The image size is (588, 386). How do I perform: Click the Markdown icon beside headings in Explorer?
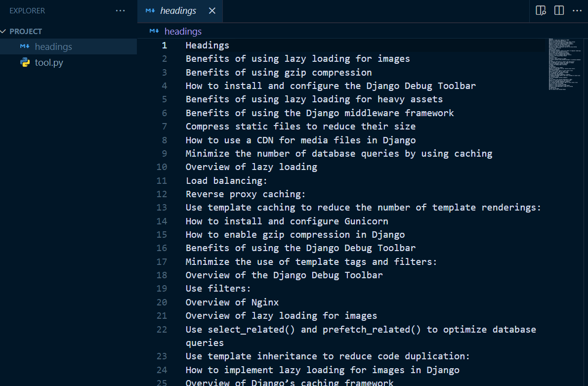25,46
